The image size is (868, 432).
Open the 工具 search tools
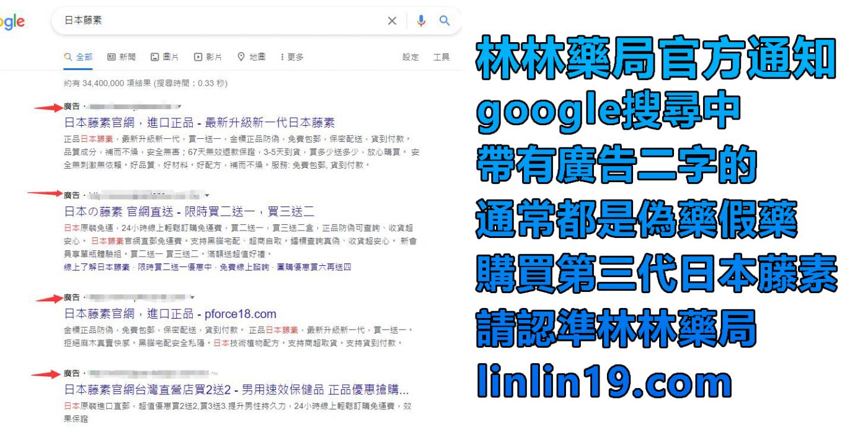(x=441, y=57)
